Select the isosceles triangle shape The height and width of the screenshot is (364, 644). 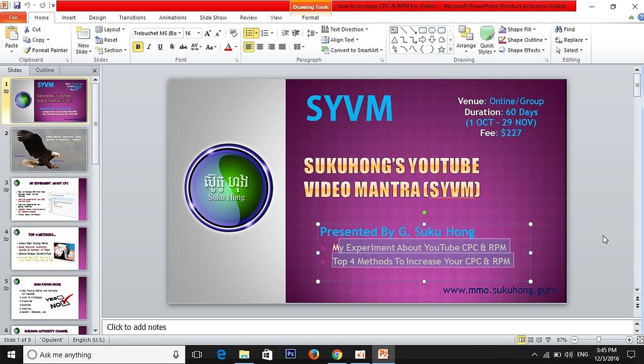pos(394,40)
